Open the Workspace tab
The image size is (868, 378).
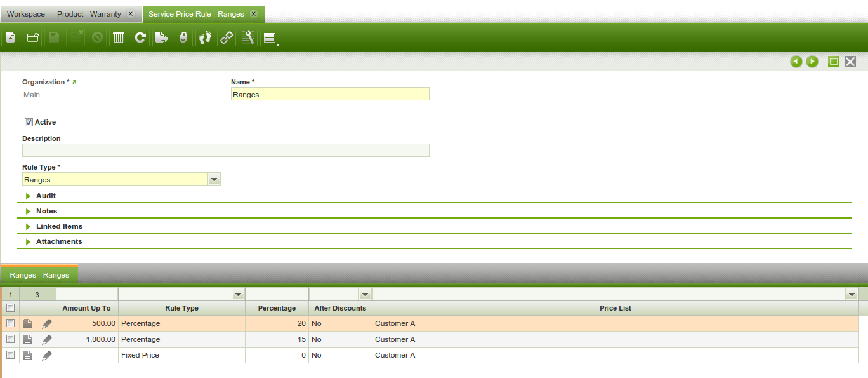tap(26, 14)
